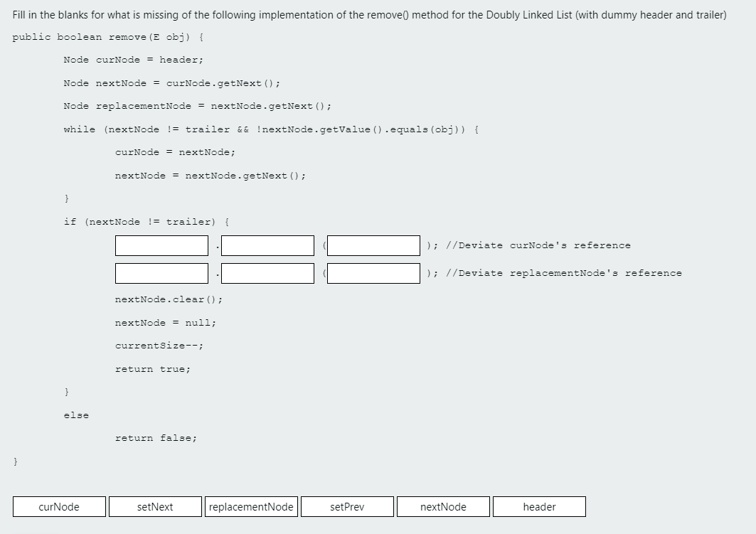Click the first blank on the replacementNode reference line
Viewport: 756px width, 534px height.
pos(161,273)
